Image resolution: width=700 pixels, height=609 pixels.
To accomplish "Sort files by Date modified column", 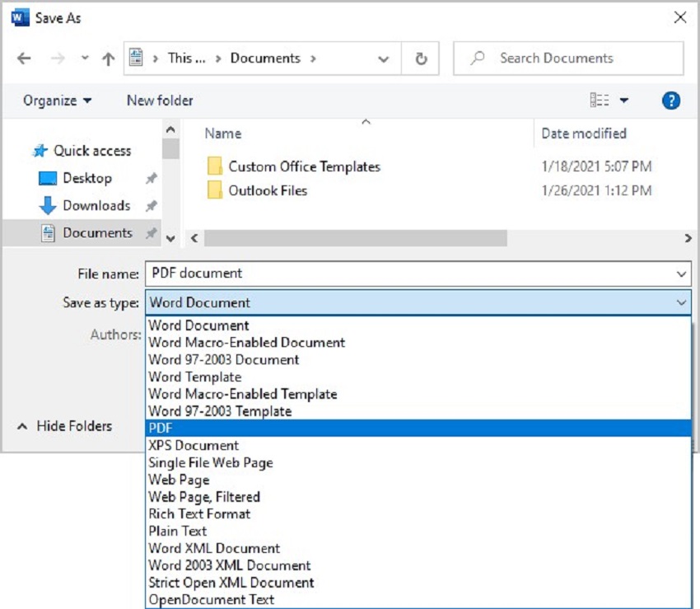I will tap(584, 134).
